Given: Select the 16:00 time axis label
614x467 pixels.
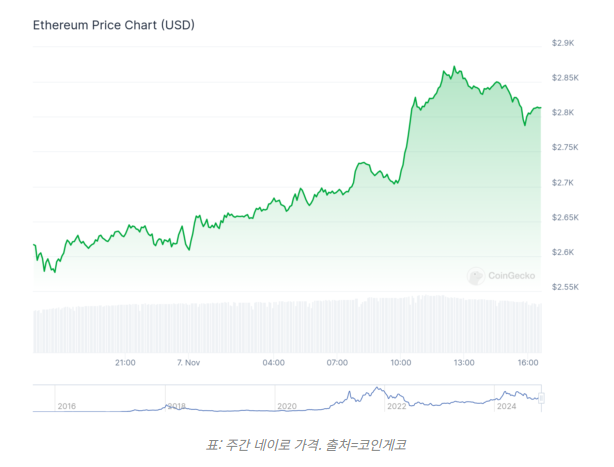Looking at the screenshot, I should [x=528, y=362].
